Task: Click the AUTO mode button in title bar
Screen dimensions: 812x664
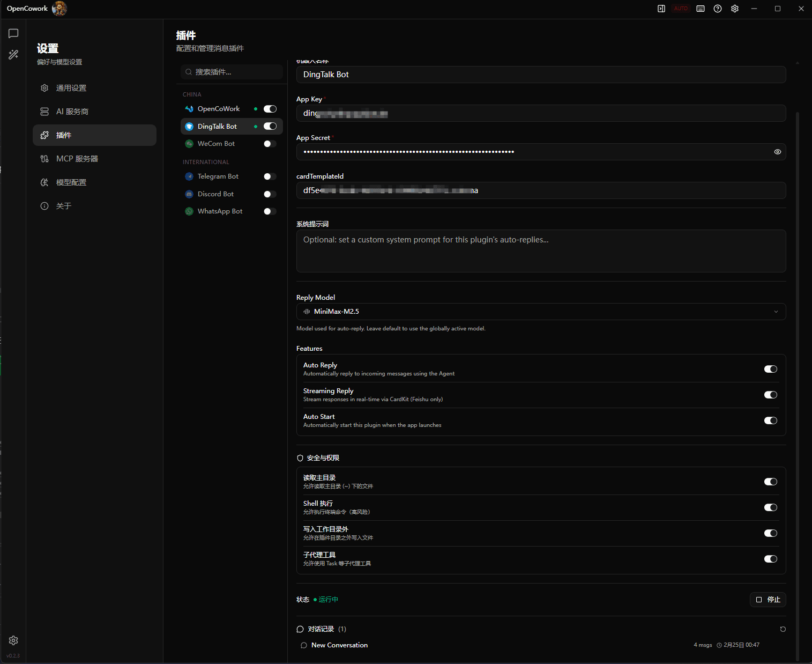Action: click(x=681, y=9)
